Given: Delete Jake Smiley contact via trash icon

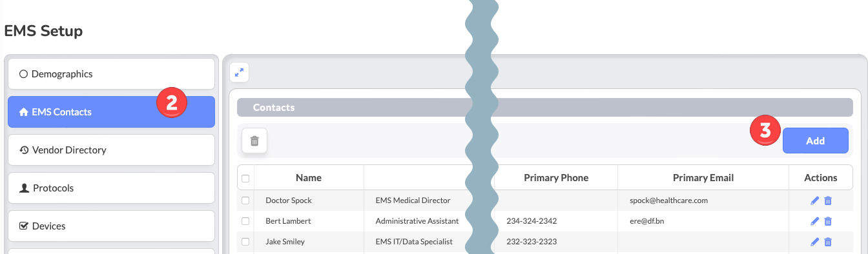Looking at the screenshot, I should [x=828, y=242].
